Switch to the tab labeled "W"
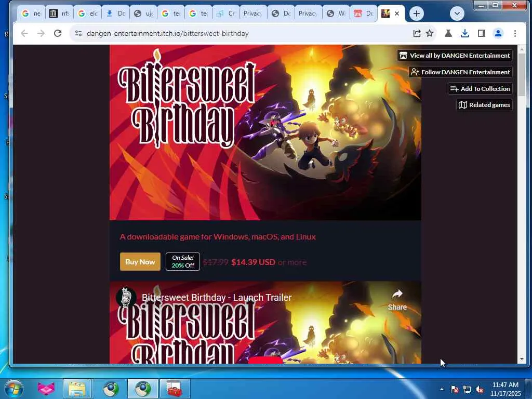Screen dimensions: 532x399 (x=336, y=14)
